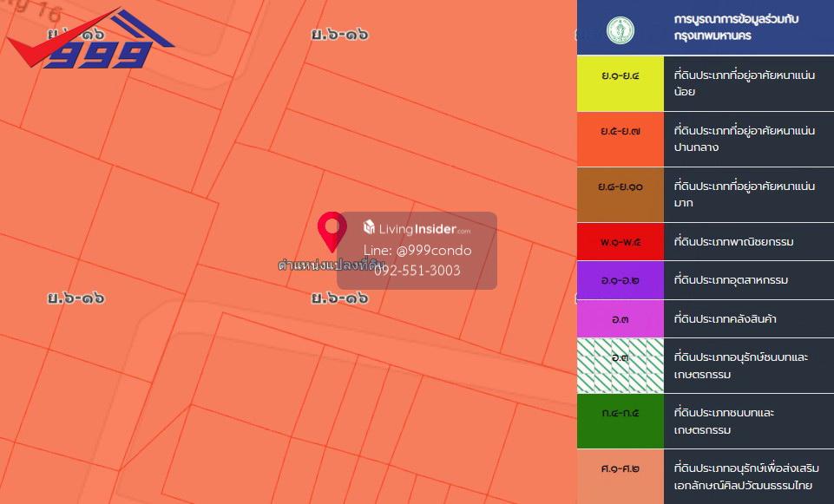Click the ที่ดินประเภทคลังสินค้า legend label
The height and width of the screenshot is (504, 834).
(x=725, y=318)
